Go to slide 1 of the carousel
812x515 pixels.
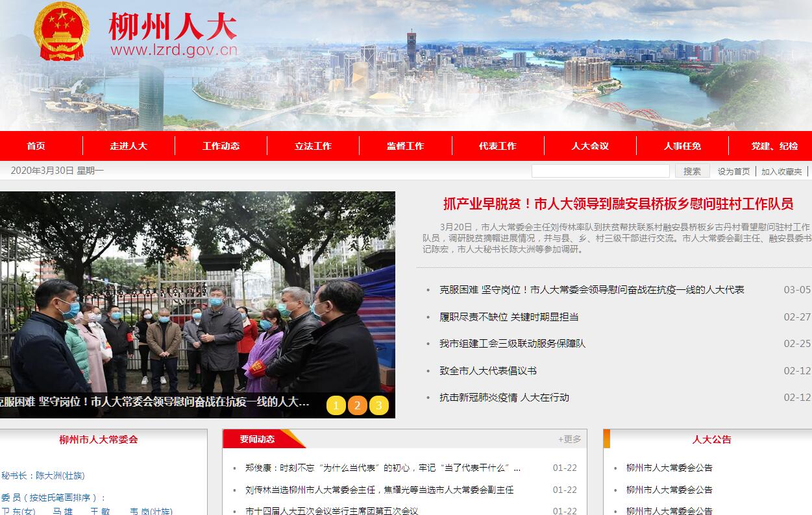[336, 406]
